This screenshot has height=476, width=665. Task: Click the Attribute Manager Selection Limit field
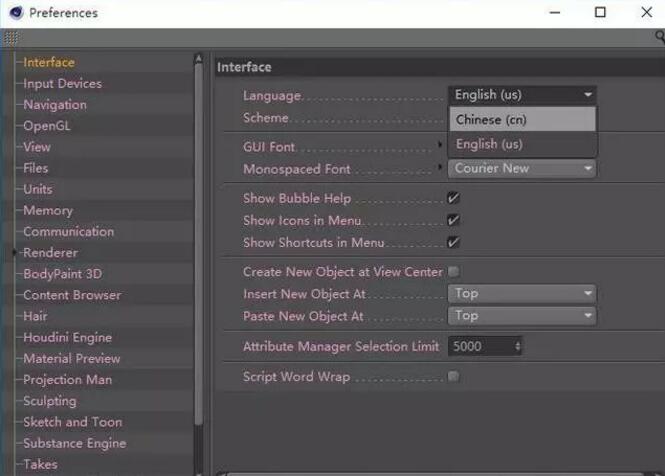[x=480, y=347]
